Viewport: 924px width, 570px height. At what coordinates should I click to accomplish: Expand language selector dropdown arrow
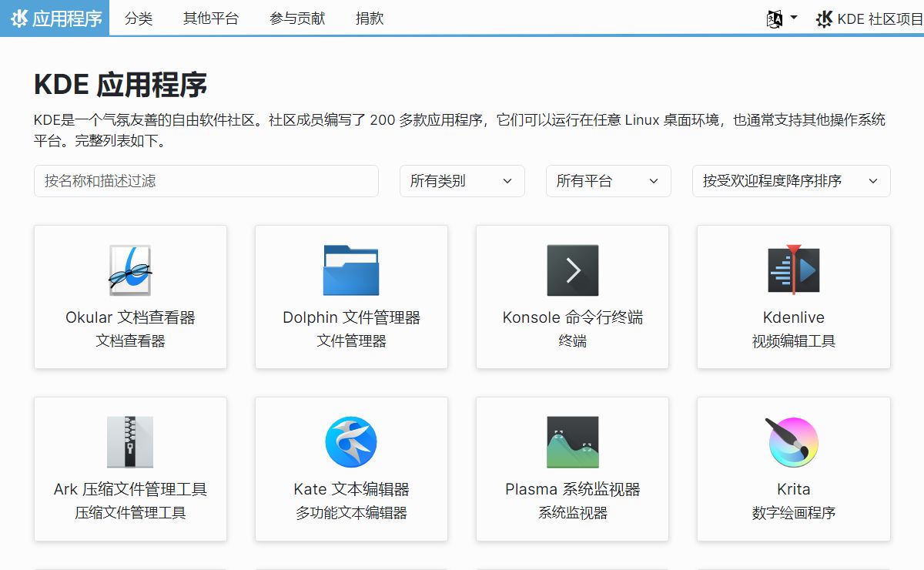[x=794, y=18]
